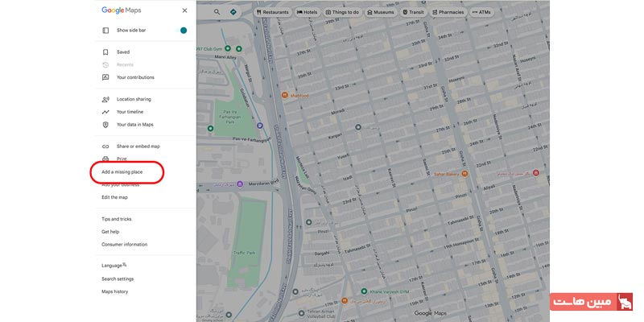Select the ATMs category chip
The image size is (644, 322).
481,12
